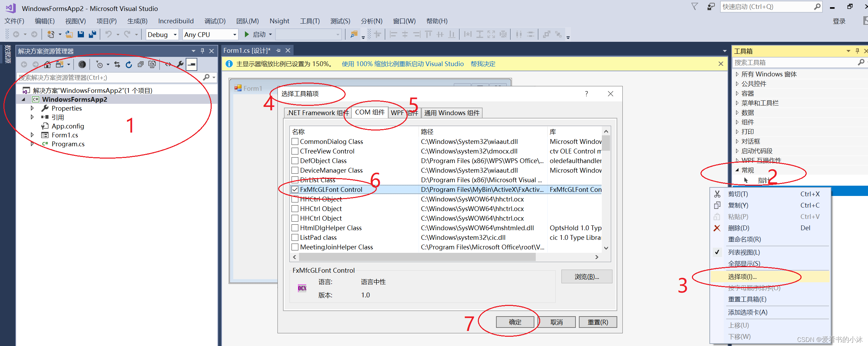The height and width of the screenshot is (346, 868).
Task: Click the 帮我决定 link in info bar
Action: (x=483, y=64)
